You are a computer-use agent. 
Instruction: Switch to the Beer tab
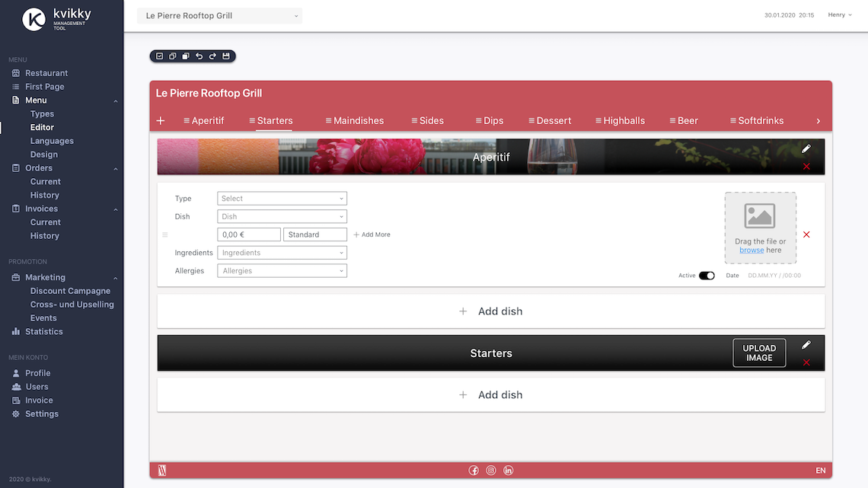684,120
